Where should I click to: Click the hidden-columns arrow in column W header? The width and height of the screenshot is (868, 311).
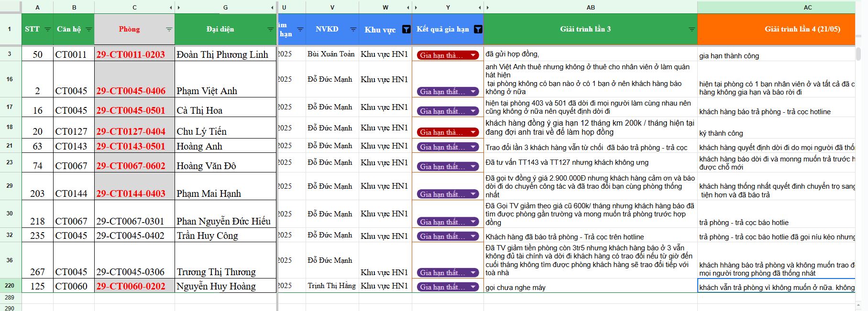[x=408, y=8]
